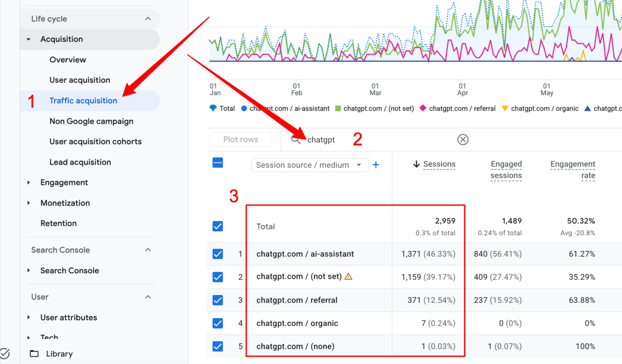This screenshot has height=364, width=622.
Task: Open the Library folder icon
Action: (x=34, y=354)
